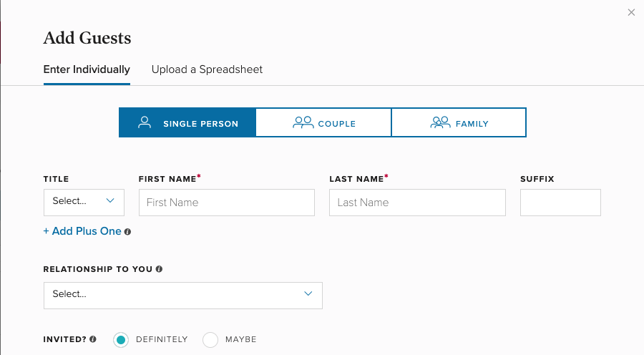Select the Definitely radio button

(121, 340)
